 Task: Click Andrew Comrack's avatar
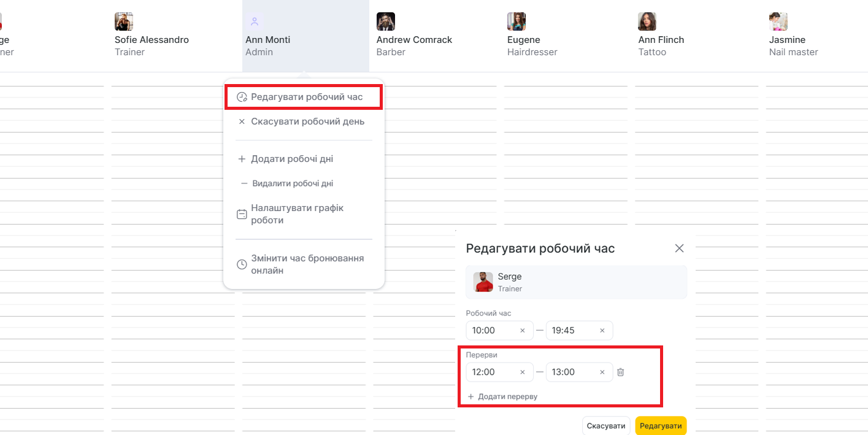(386, 21)
